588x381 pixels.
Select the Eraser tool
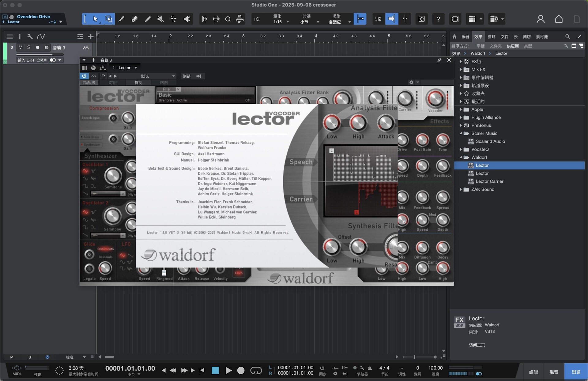click(134, 19)
